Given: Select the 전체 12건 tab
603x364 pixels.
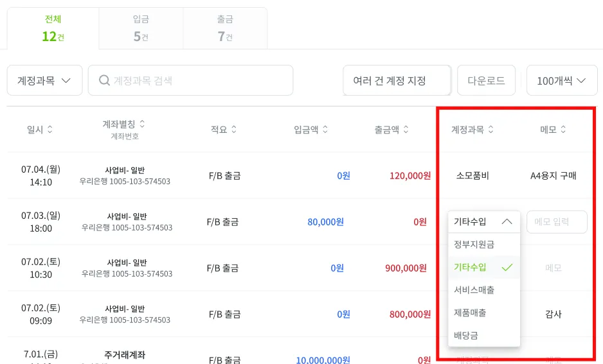Looking at the screenshot, I should (x=53, y=28).
